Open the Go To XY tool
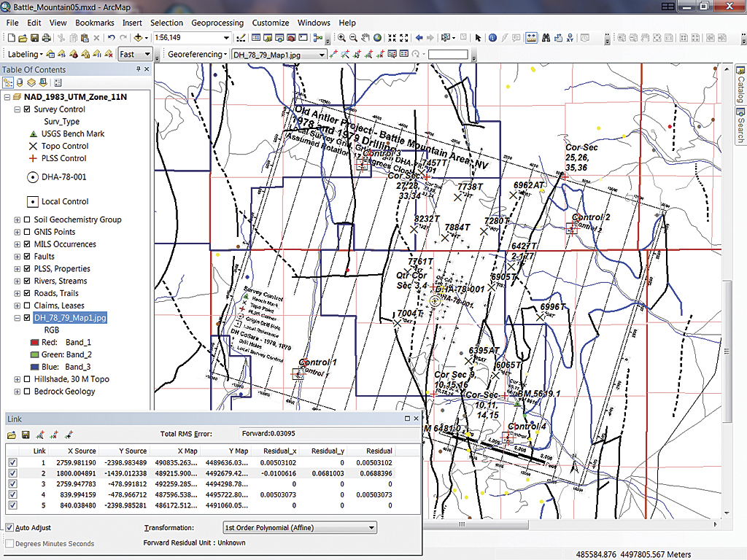The image size is (747, 560). click(x=570, y=38)
